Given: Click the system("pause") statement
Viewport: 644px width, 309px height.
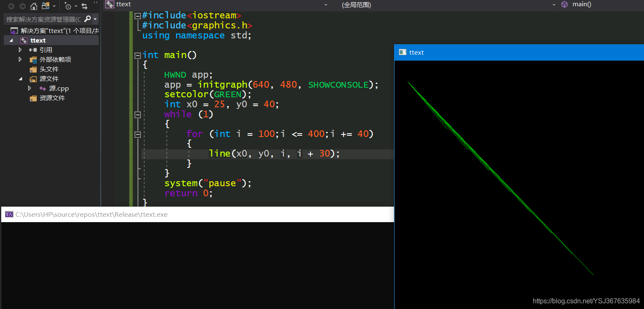Looking at the screenshot, I should coord(208,183).
